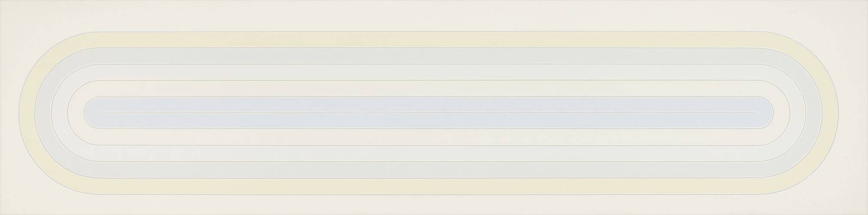
Task: Click the light grey band's upper stretch
Action: point(434,55)
